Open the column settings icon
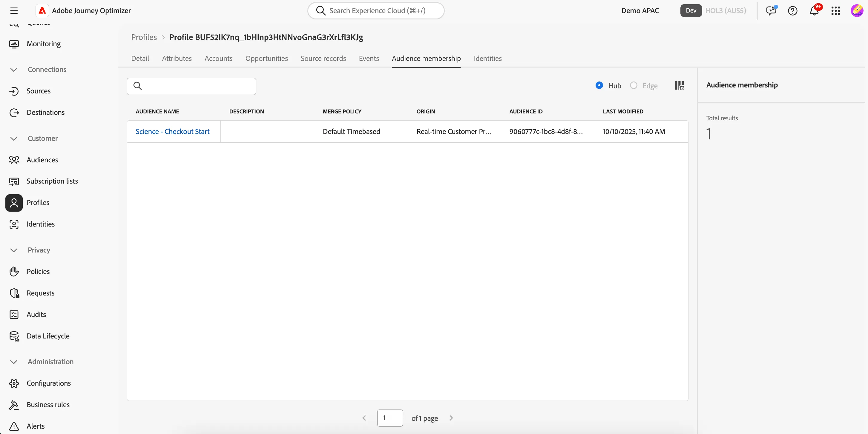Image resolution: width=868 pixels, height=434 pixels. [679, 86]
